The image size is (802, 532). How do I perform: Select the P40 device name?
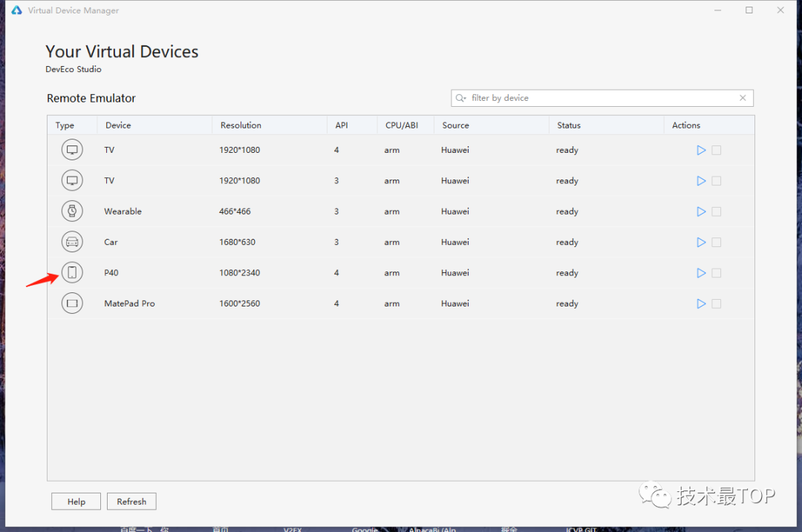111,273
